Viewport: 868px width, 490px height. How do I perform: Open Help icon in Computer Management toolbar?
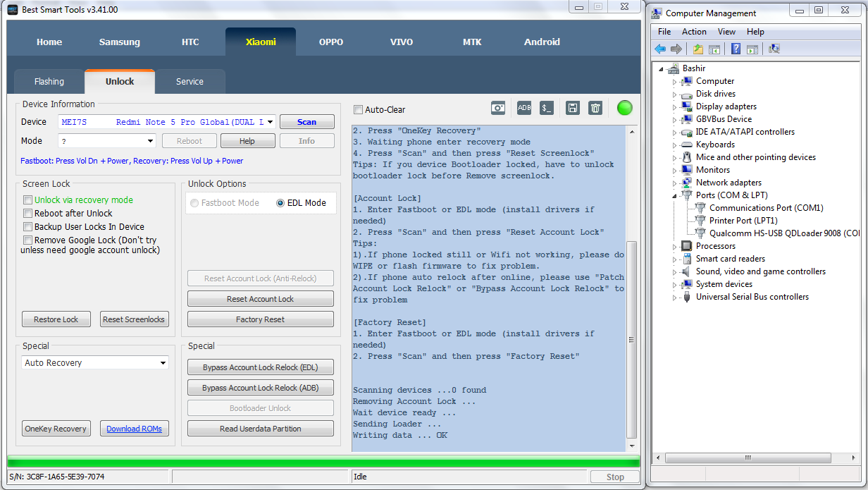pyautogui.click(x=736, y=49)
